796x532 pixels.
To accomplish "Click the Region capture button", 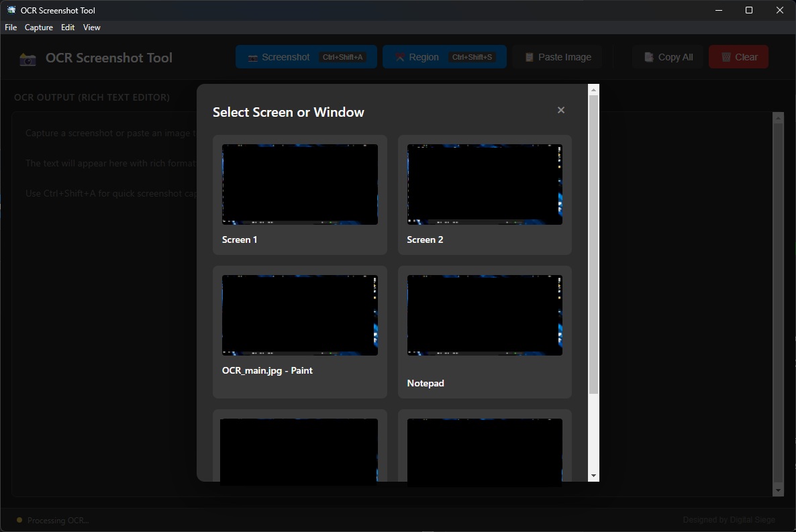I will [444, 57].
